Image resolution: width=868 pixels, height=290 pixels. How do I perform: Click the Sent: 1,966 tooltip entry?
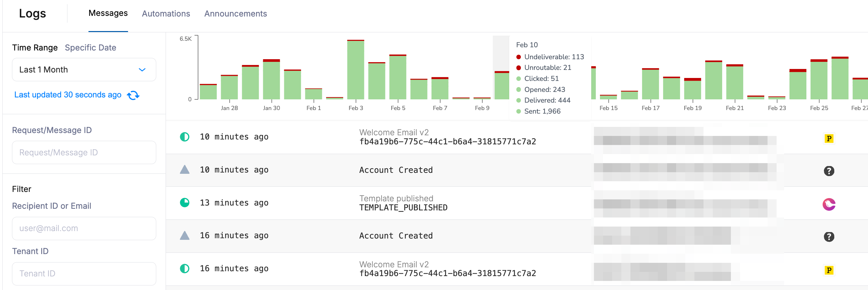[538, 111]
